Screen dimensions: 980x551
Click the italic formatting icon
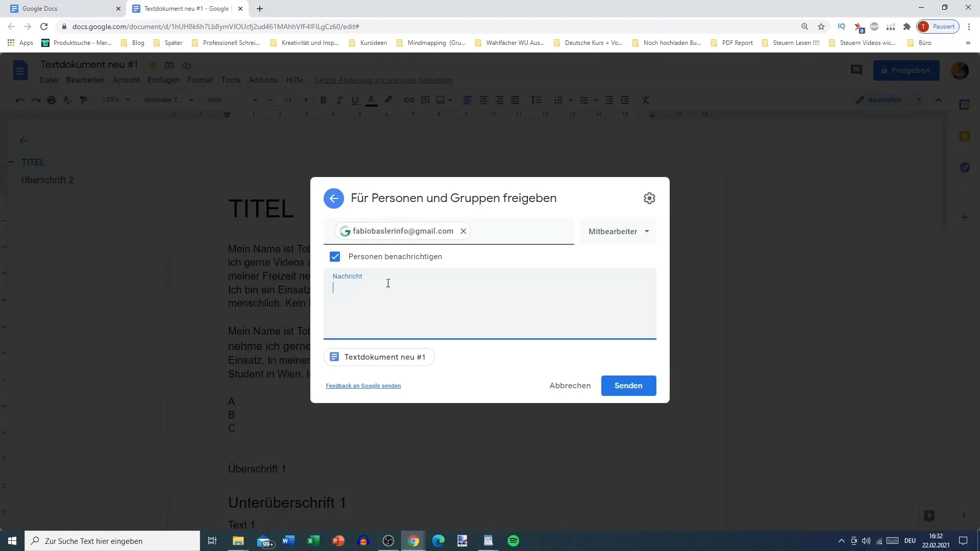click(339, 99)
